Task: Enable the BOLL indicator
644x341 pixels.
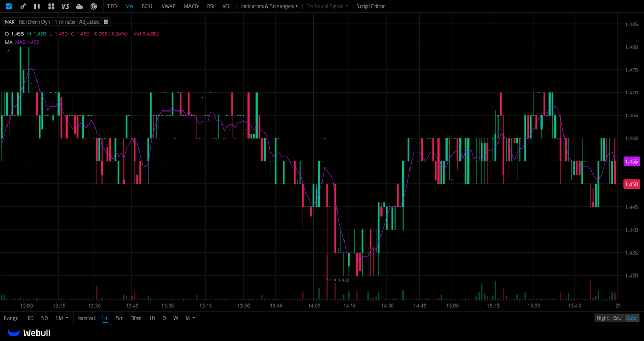Action: pos(147,6)
